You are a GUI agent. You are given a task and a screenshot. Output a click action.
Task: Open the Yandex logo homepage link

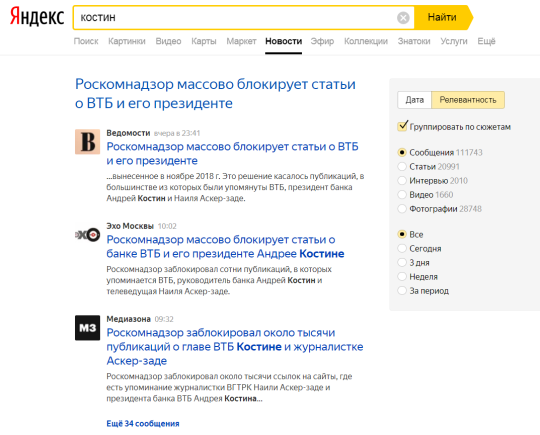(37, 17)
